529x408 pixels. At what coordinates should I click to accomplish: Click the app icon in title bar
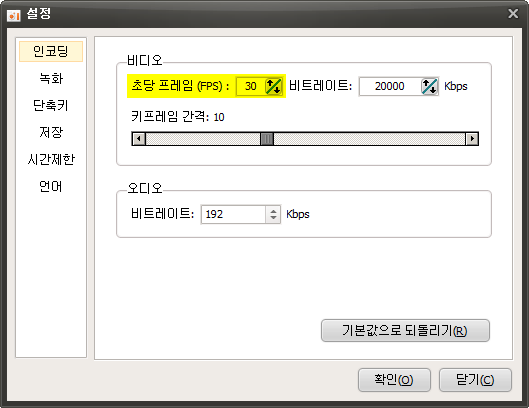[x=14, y=15]
